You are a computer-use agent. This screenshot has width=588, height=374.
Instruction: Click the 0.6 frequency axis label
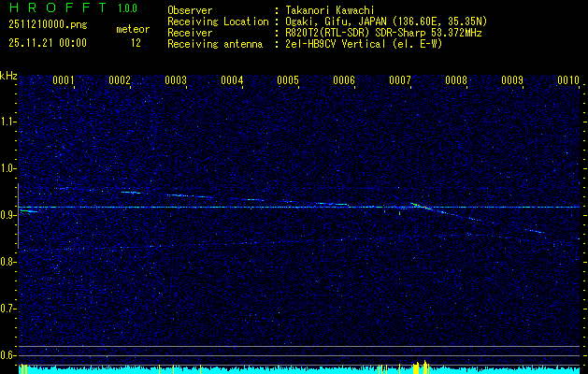8,354
